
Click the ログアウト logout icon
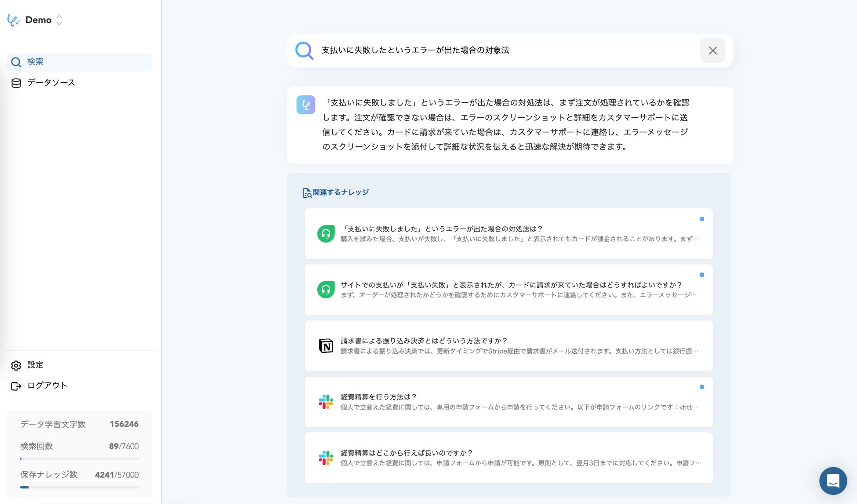(16, 386)
